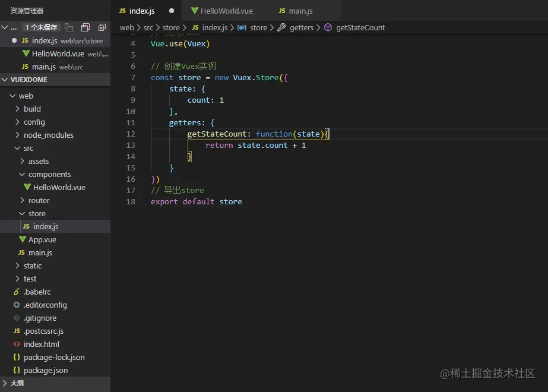Click the HTML icon of index.html
Image resolution: width=548 pixels, height=392 pixels.
tap(17, 344)
